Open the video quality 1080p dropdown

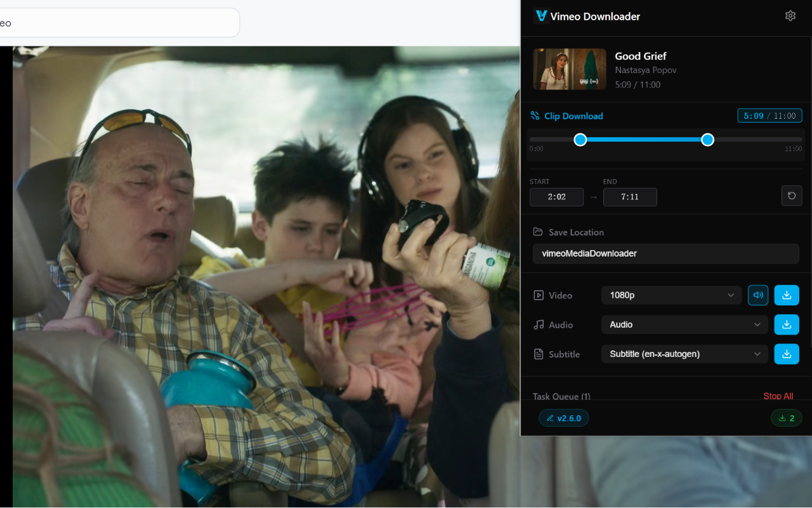671,295
